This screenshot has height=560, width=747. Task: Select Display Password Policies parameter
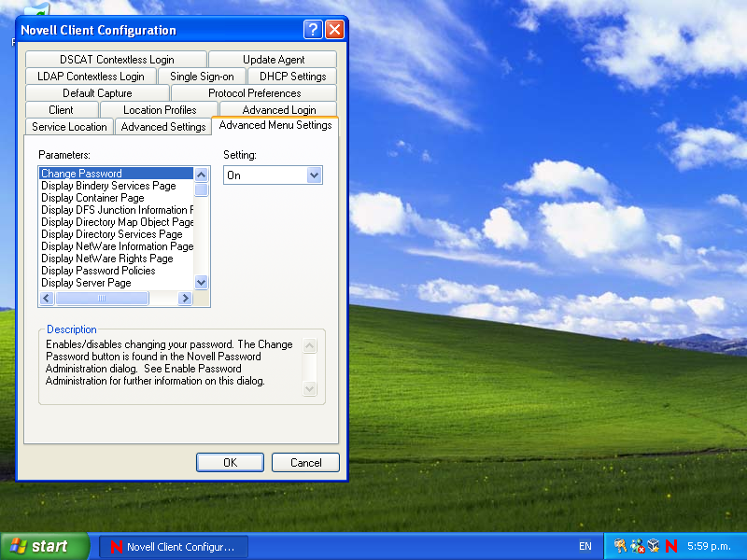click(116, 271)
